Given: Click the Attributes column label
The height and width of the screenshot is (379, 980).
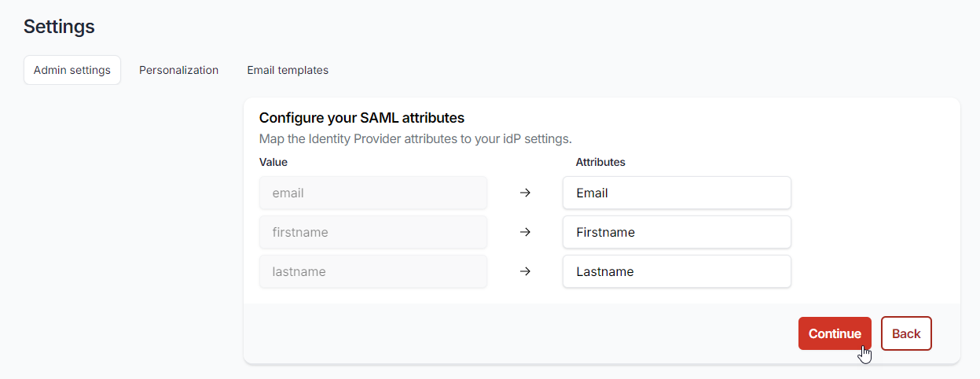Looking at the screenshot, I should coord(600,162).
